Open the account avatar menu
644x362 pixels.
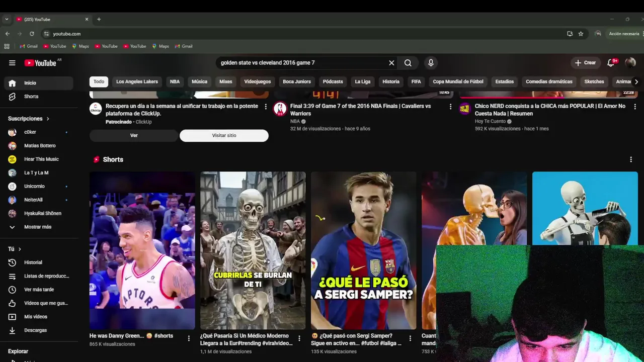630,63
